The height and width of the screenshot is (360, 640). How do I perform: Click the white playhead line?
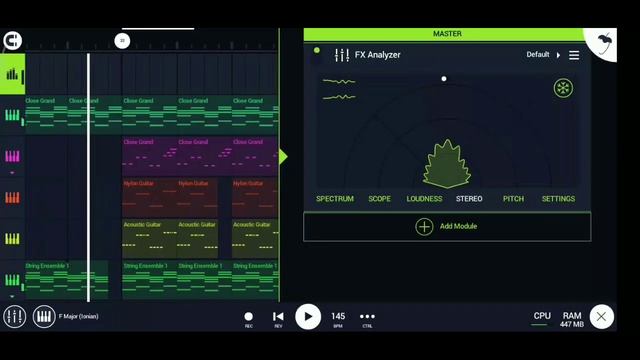pyautogui.click(x=88, y=178)
